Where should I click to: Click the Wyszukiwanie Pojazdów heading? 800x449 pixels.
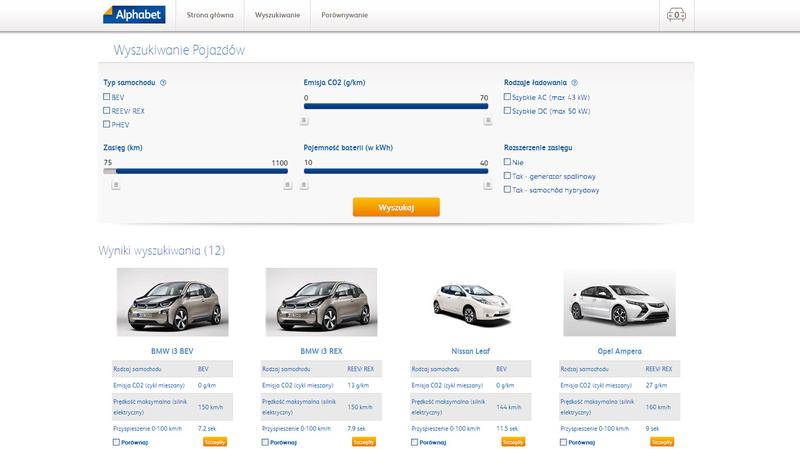pos(179,50)
